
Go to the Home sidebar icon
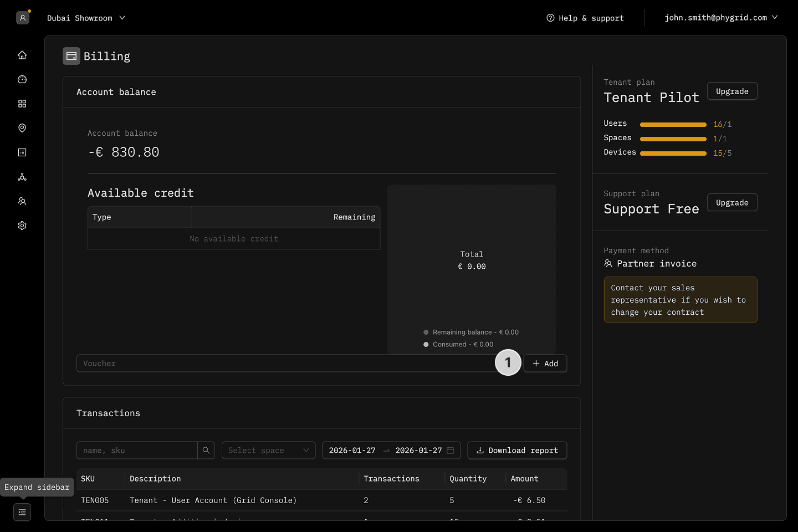(x=22, y=55)
